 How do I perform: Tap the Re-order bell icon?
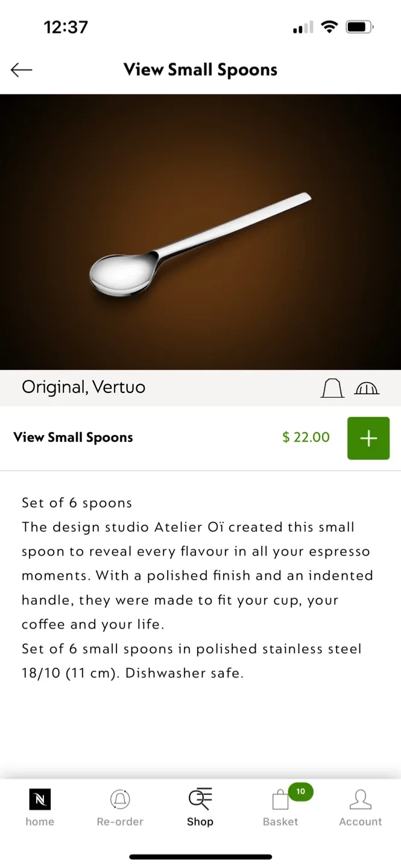coord(120,797)
